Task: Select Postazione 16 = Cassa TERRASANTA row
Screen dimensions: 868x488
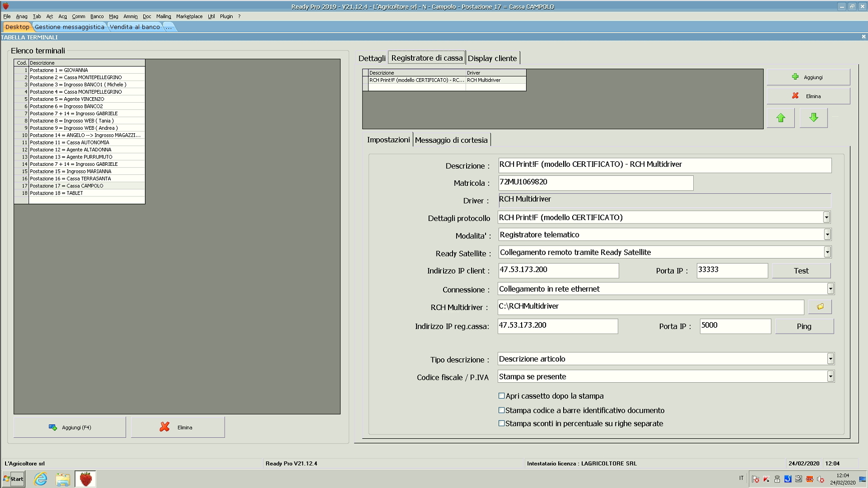Action: [x=80, y=178]
